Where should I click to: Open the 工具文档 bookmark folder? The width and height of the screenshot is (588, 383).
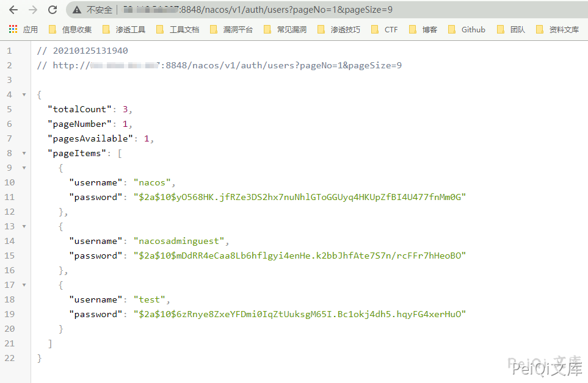(x=178, y=29)
